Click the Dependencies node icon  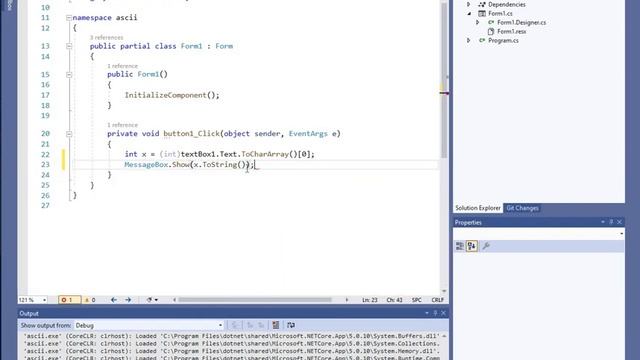[482, 4]
